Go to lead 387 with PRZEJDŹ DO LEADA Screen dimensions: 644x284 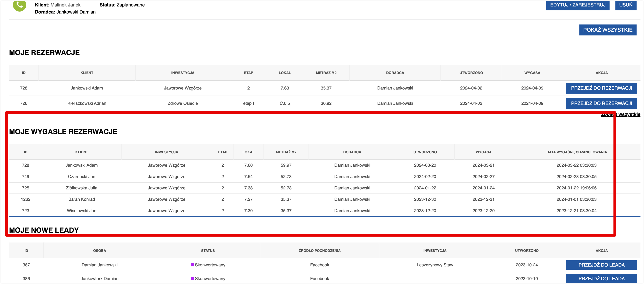pyautogui.click(x=601, y=265)
